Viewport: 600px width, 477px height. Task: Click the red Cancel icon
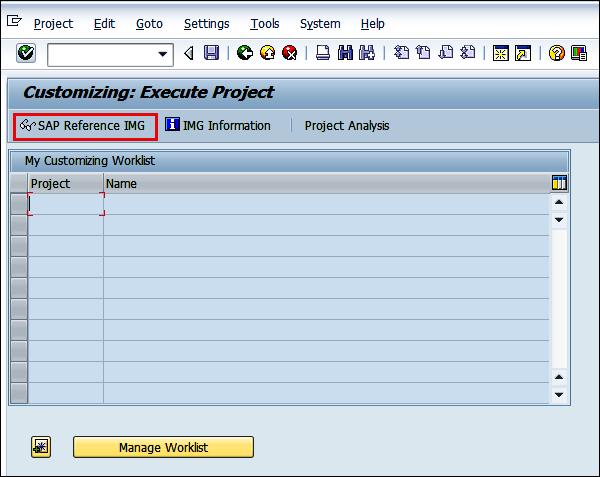point(290,53)
